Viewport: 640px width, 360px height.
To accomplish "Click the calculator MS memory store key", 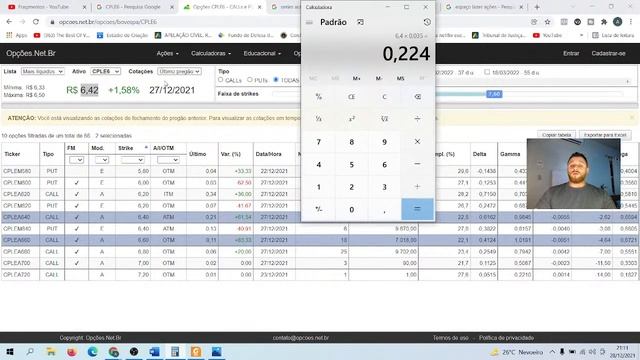I will pos(400,78).
